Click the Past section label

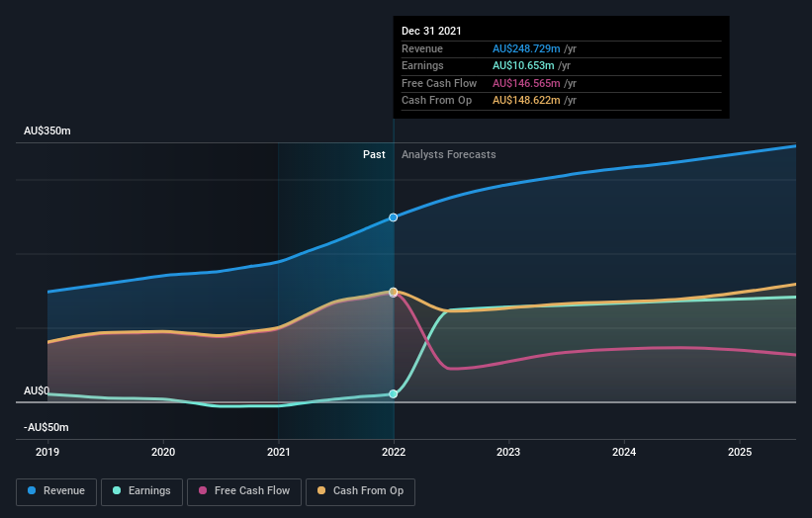374,154
